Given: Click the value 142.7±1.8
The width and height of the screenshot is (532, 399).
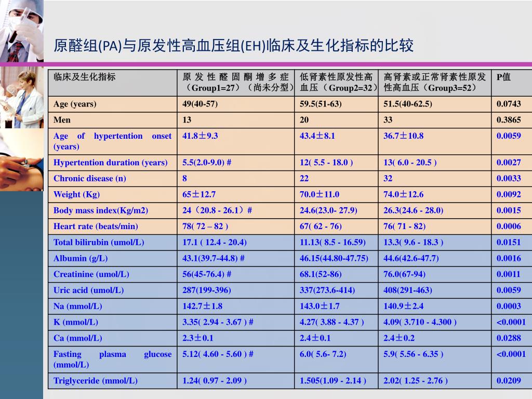Looking at the screenshot, I should coord(202,306).
